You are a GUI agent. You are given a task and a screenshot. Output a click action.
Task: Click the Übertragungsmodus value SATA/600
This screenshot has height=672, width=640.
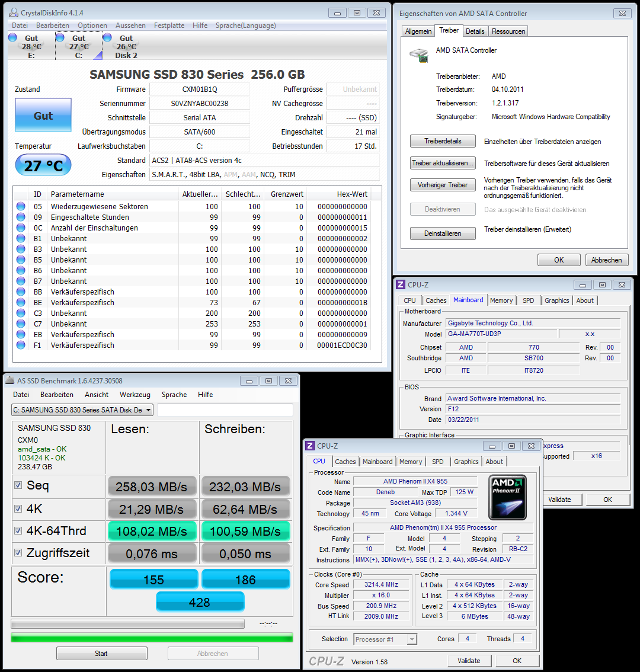point(200,132)
